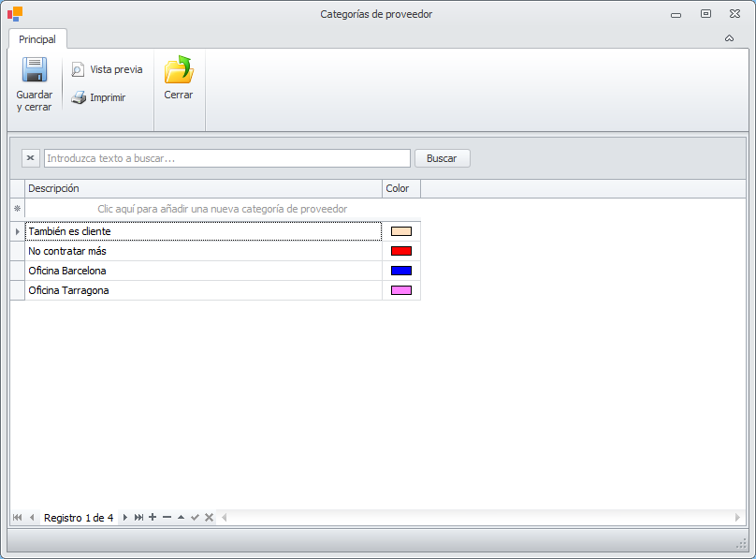Click the row indicator arrow of También es cliente
The height and width of the screenshot is (559, 756).
point(18,231)
